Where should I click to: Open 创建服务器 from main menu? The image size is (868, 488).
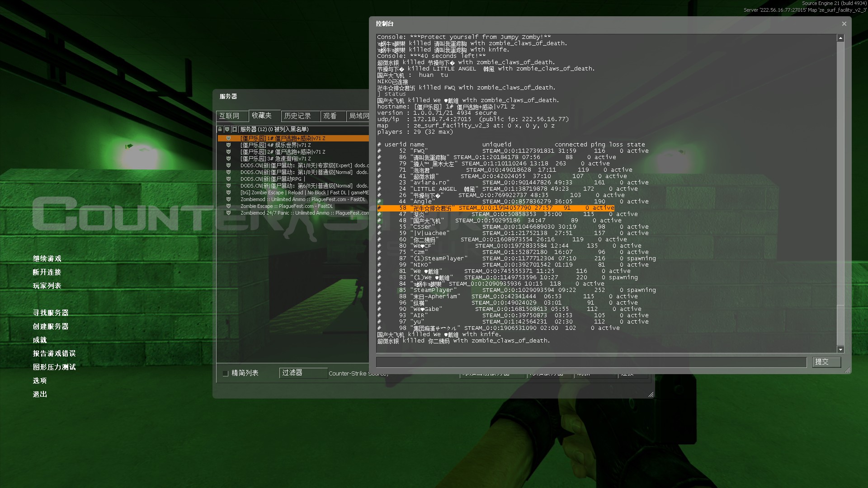point(51,327)
